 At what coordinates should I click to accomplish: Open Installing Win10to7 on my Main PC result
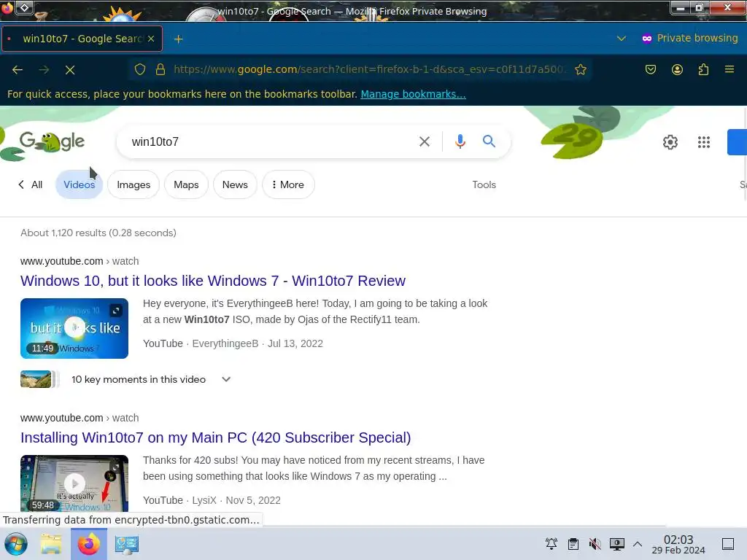tap(216, 437)
